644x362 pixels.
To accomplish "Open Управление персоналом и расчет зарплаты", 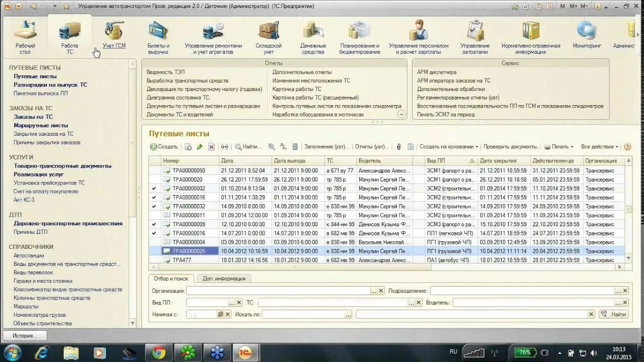I will point(418,38).
